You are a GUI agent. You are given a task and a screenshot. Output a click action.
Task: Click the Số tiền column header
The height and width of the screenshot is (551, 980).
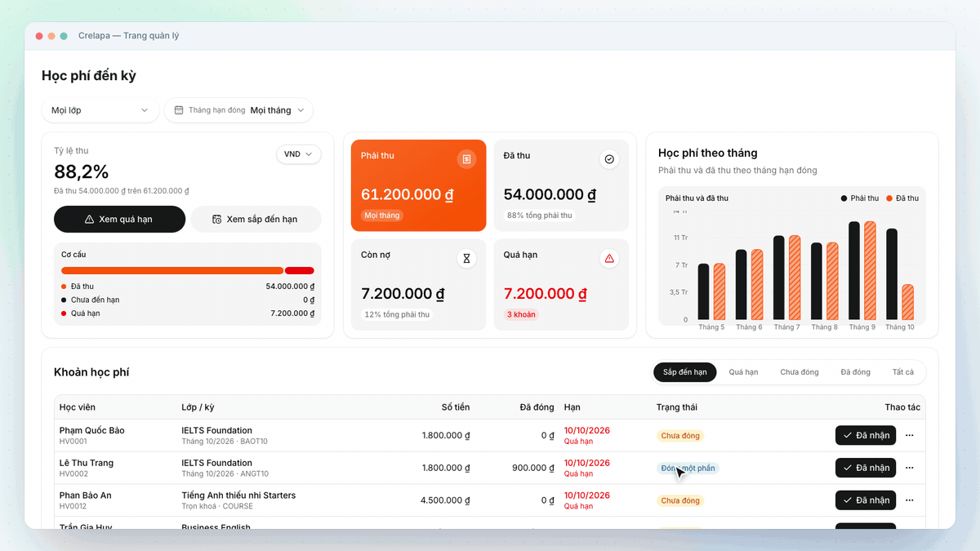click(456, 407)
